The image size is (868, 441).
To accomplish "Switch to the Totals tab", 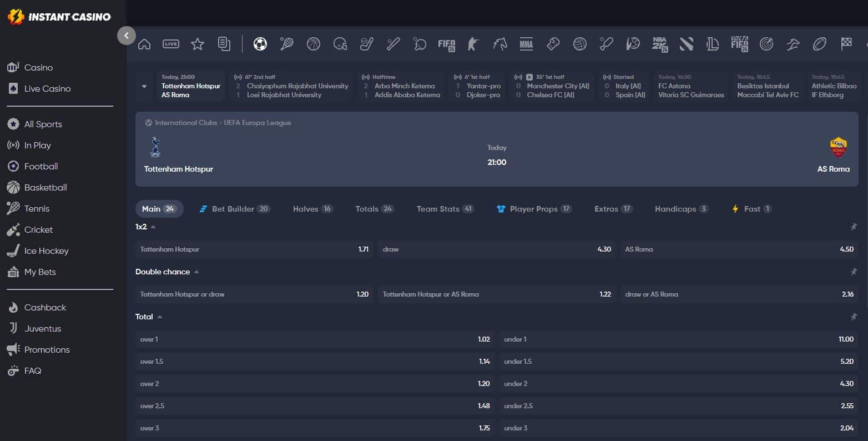I will tap(375, 209).
